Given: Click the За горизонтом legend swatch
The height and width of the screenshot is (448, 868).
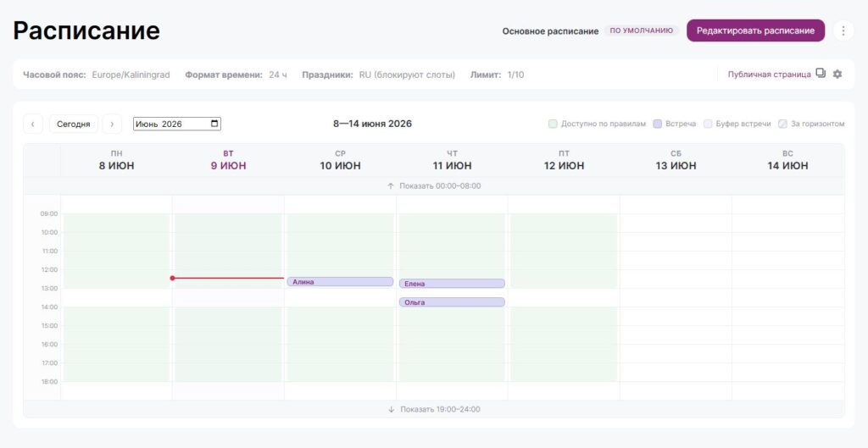Looking at the screenshot, I should pyautogui.click(x=782, y=124).
